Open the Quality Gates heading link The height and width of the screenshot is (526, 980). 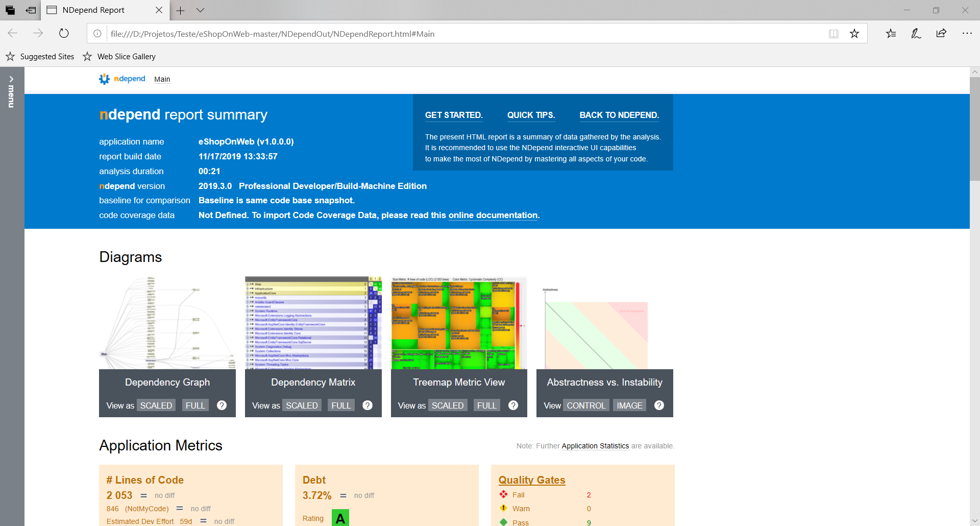click(x=532, y=480)
